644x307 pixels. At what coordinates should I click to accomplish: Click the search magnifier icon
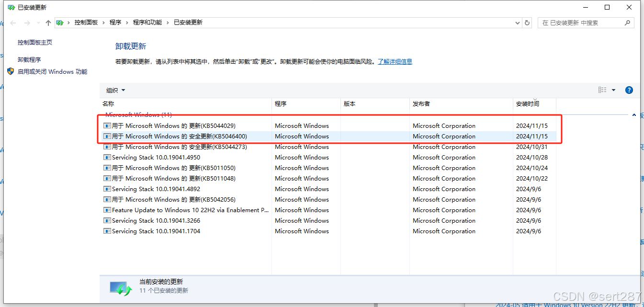pos(627,23)
